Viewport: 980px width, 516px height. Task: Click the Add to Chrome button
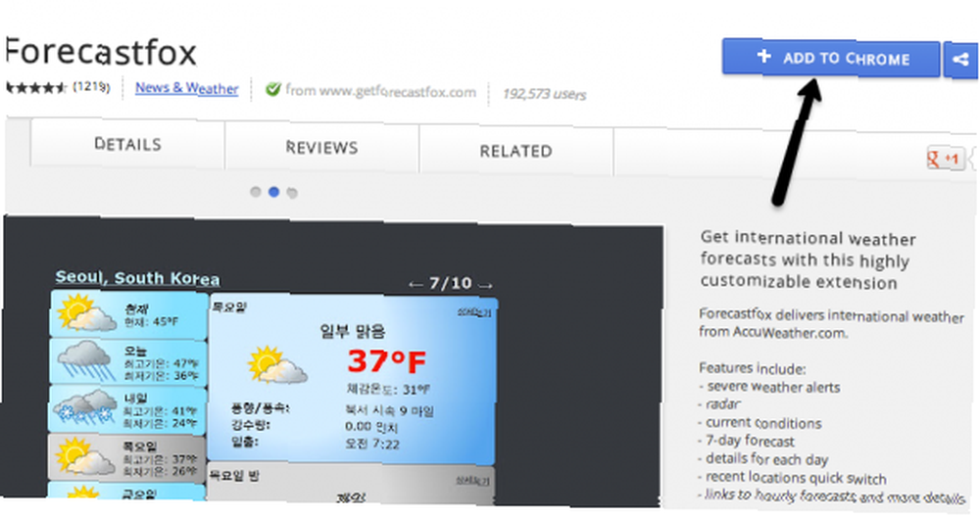point(831,58)
